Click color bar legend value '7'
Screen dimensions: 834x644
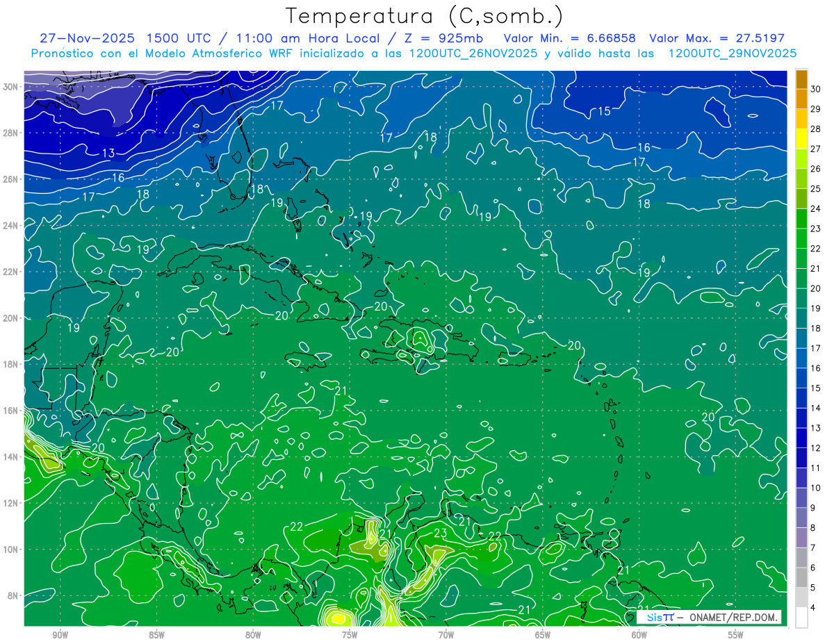pos(812,548)
